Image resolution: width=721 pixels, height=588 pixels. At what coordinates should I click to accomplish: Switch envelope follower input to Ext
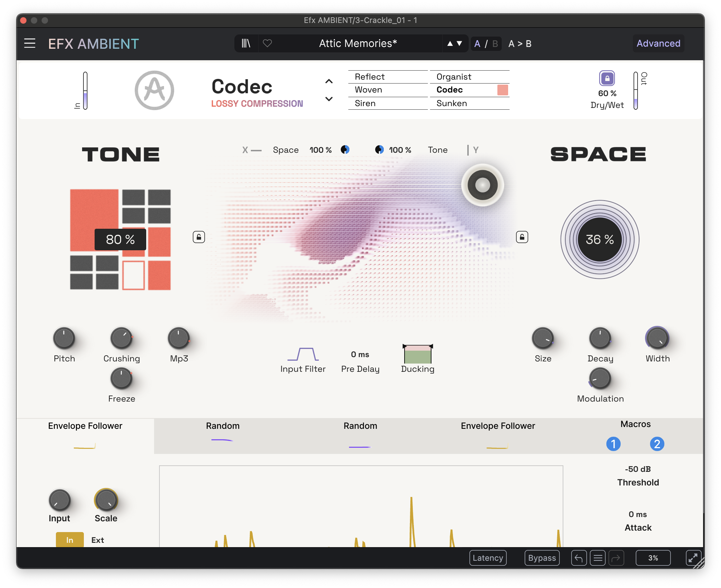(x=97, y=540)
